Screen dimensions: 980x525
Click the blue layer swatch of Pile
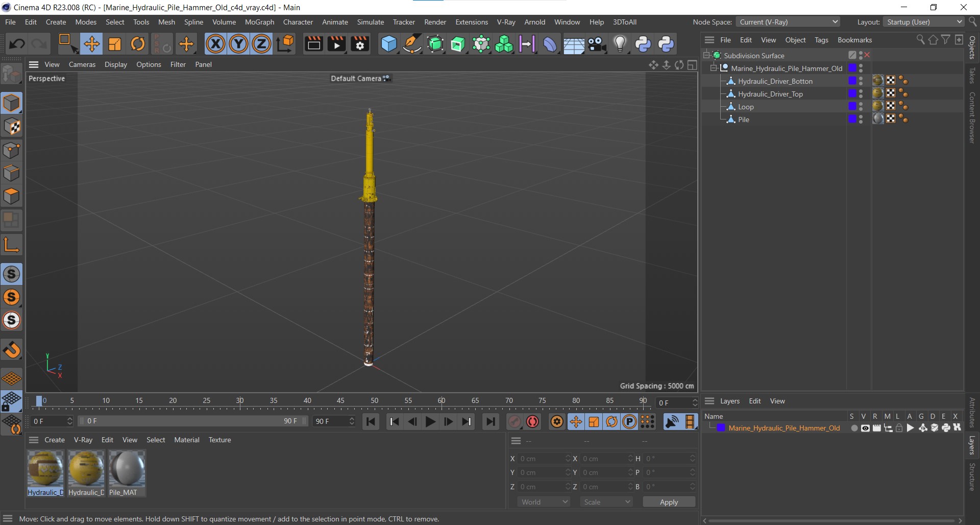pos(852,118)
